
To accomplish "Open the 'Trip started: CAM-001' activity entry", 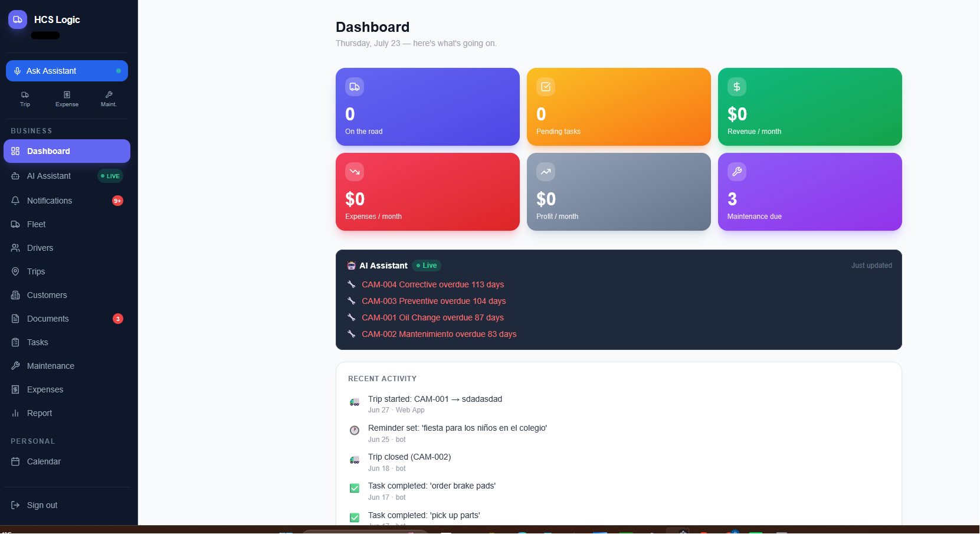I will 435,399.
